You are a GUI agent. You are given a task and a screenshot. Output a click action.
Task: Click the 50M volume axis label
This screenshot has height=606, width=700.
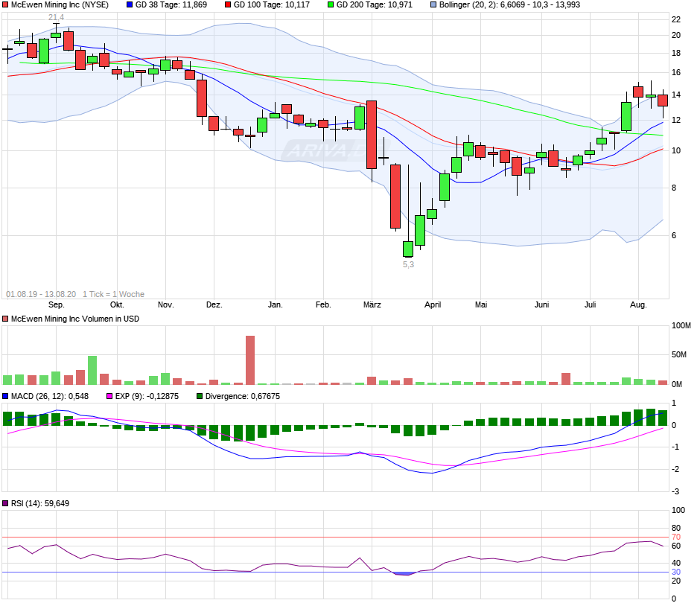(x=679, y=355)
